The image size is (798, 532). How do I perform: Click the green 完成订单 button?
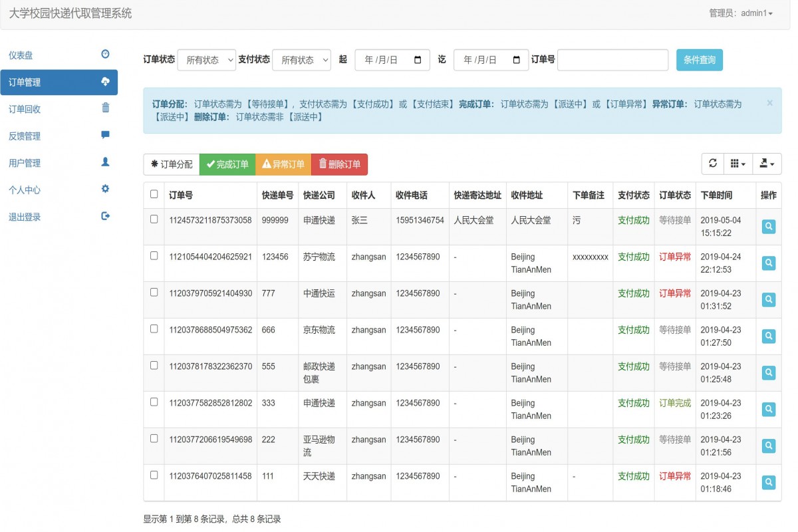pos(227,164)
